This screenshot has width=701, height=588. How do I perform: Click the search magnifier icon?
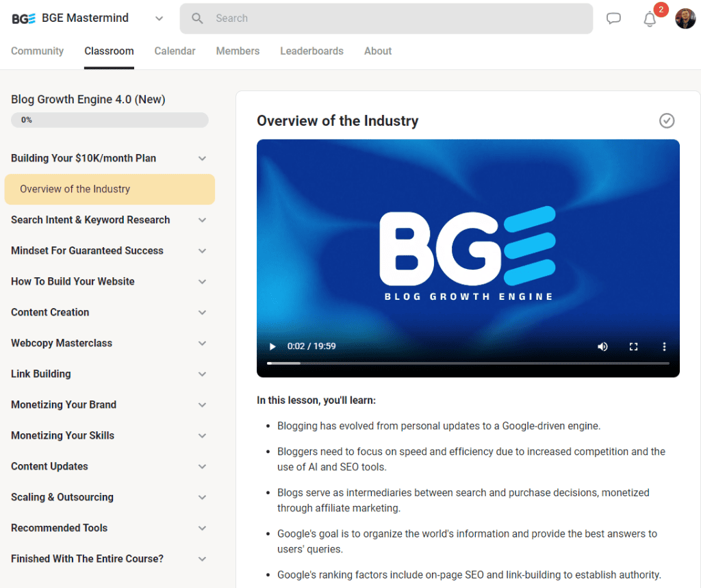coord(197,18)
